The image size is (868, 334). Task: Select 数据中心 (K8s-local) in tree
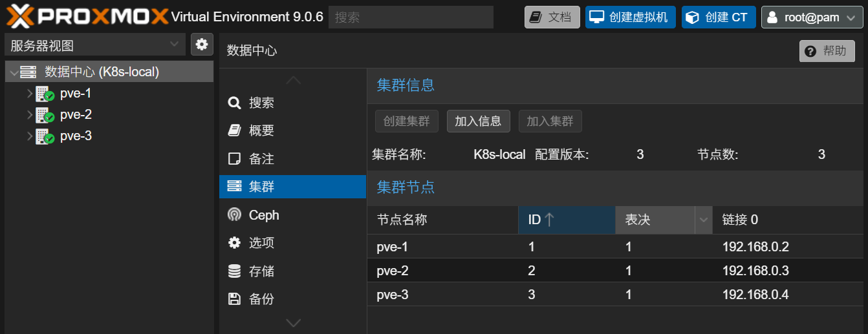[109, 72]
